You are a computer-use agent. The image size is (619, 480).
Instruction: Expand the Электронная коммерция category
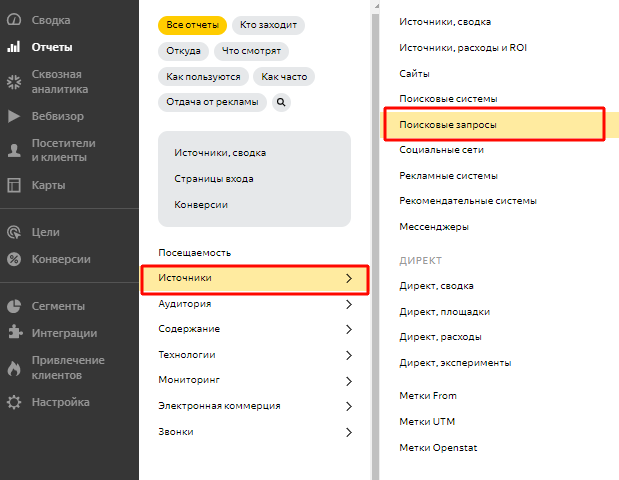point(254,406)
